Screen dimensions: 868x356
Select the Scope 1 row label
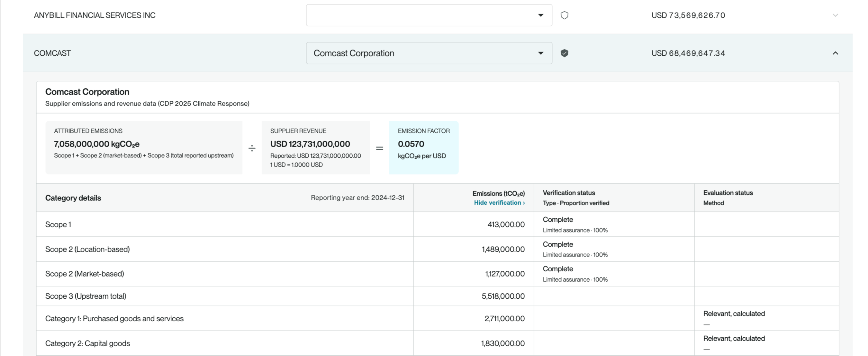58,224
